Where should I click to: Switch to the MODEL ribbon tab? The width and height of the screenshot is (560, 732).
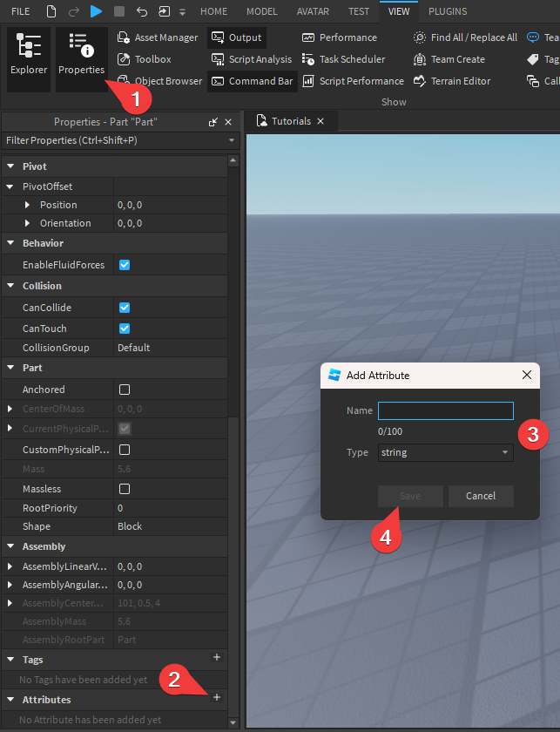262,11
